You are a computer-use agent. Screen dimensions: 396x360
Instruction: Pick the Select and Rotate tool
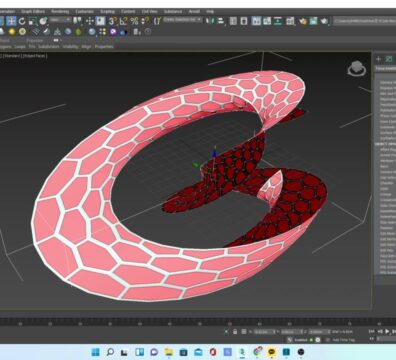pos(22,21)
